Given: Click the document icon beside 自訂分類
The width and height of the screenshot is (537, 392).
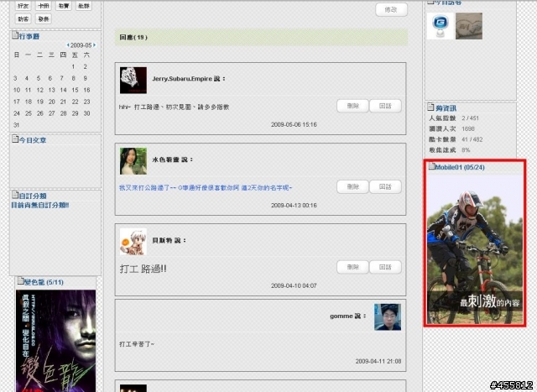Looking at the screenshot, I should coord(15,195).
